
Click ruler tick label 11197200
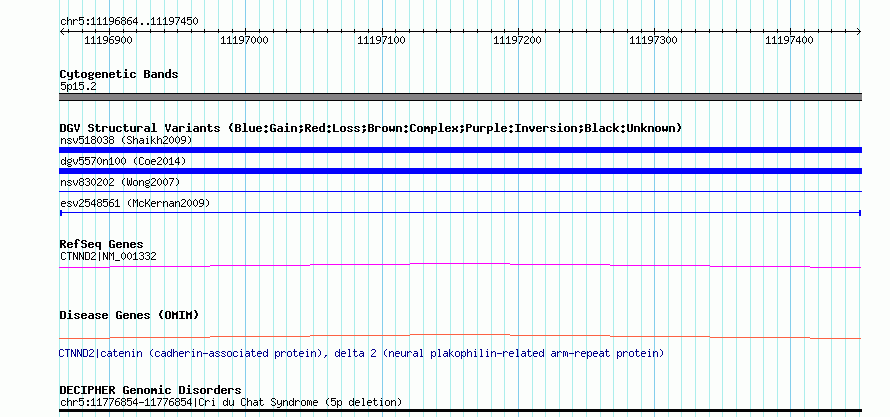[517, 40]
